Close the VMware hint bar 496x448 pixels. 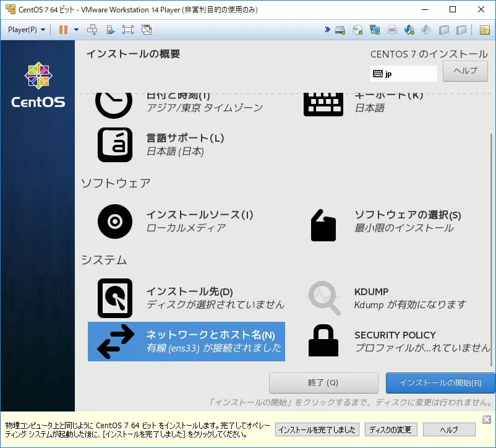coord(487,420)
